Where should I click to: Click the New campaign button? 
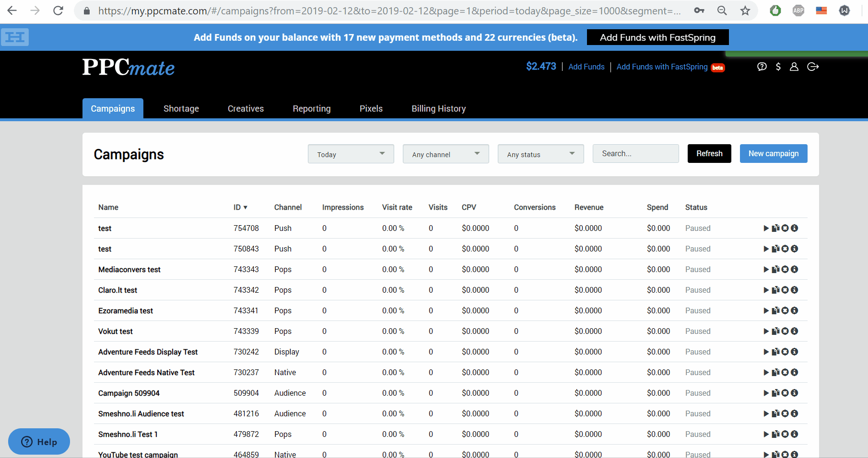click(773, 153)
